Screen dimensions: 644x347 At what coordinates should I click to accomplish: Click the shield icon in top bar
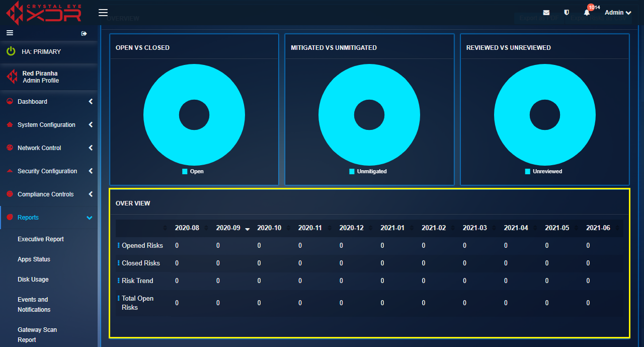tap(567, 13)
